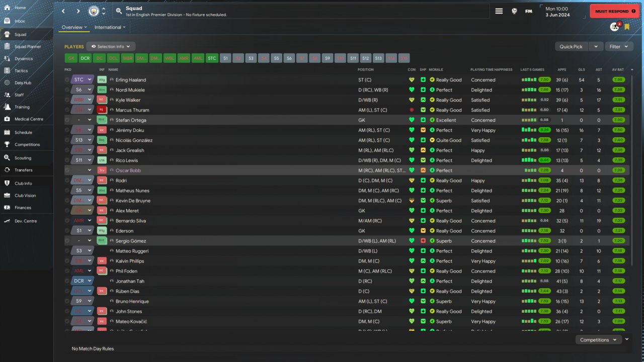Open the Inbox sidebar icon
The height and width of the screenshot is (362, 644).
7,21
